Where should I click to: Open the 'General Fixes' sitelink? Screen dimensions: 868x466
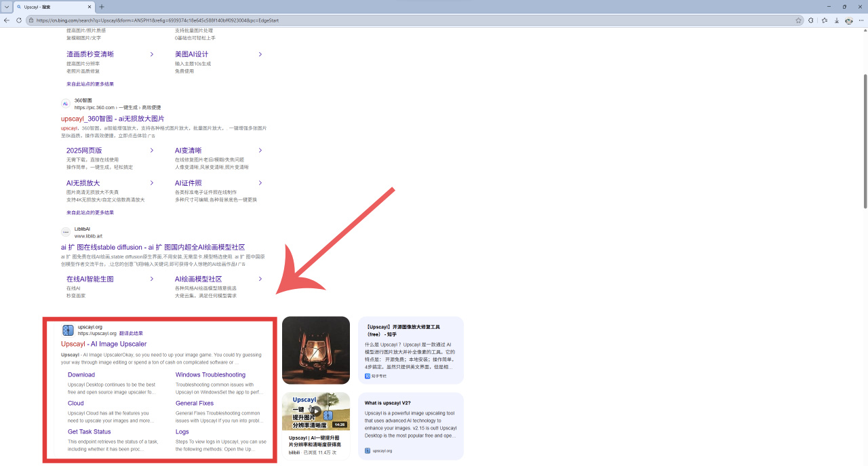pos(195,403)
